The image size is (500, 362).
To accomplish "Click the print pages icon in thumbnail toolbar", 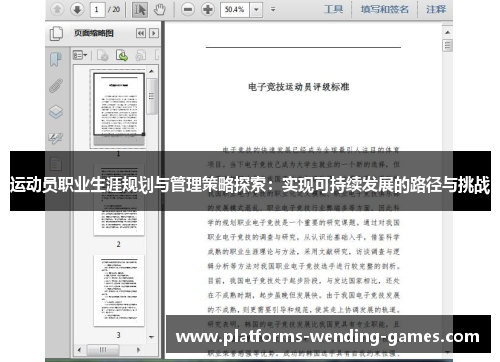I will click(141, 55).
